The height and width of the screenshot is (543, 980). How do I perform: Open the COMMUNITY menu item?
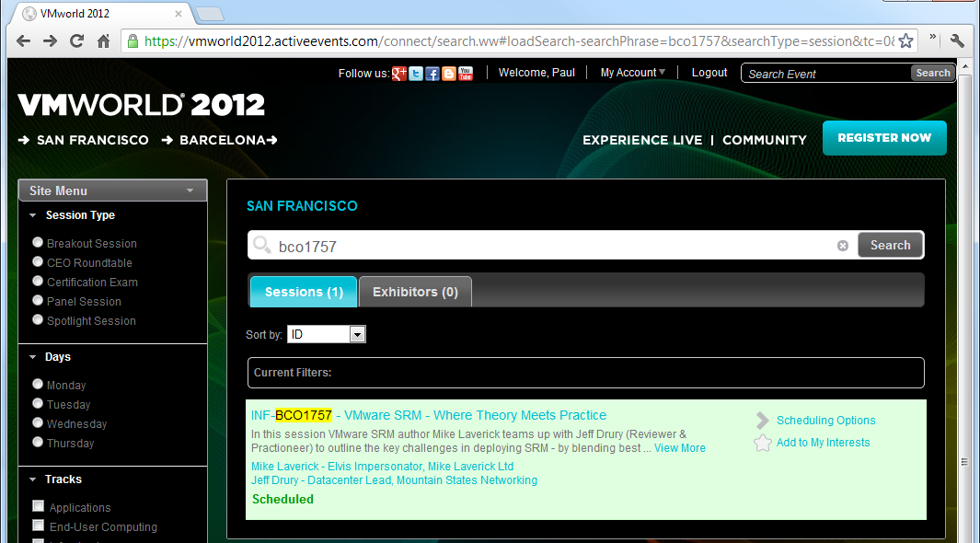[x=765, y=140]
